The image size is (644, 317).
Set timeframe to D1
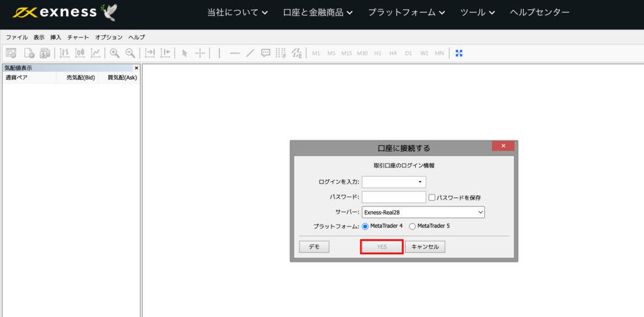pyautogui.click(x=408, y=53)
